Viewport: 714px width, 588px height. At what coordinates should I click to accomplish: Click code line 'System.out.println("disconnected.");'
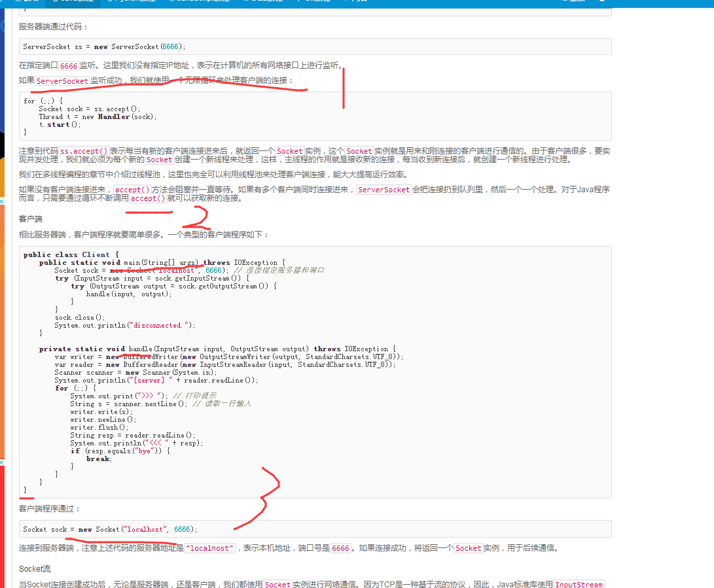pos(125,325)
